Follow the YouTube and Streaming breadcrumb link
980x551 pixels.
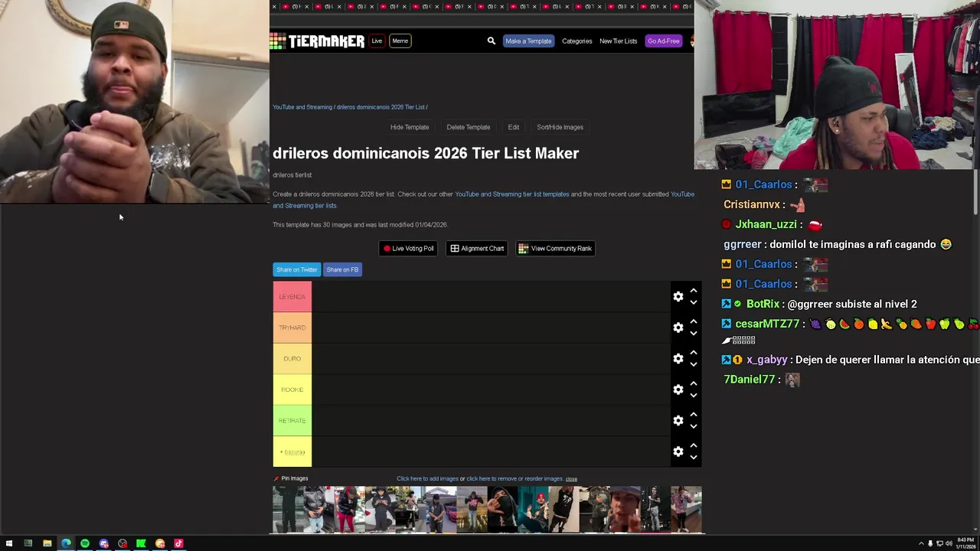pos(302,107)
